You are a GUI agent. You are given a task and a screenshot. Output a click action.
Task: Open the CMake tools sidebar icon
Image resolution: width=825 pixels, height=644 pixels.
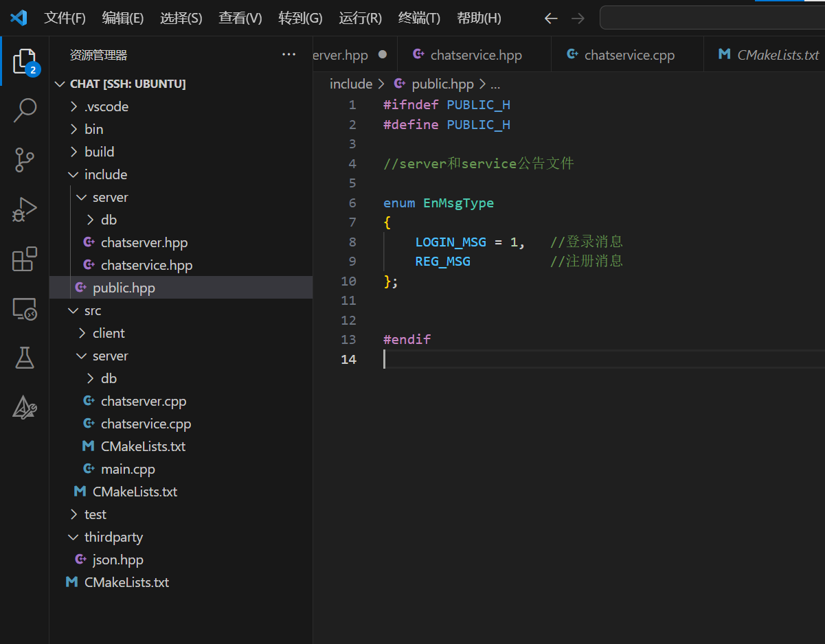25,407
